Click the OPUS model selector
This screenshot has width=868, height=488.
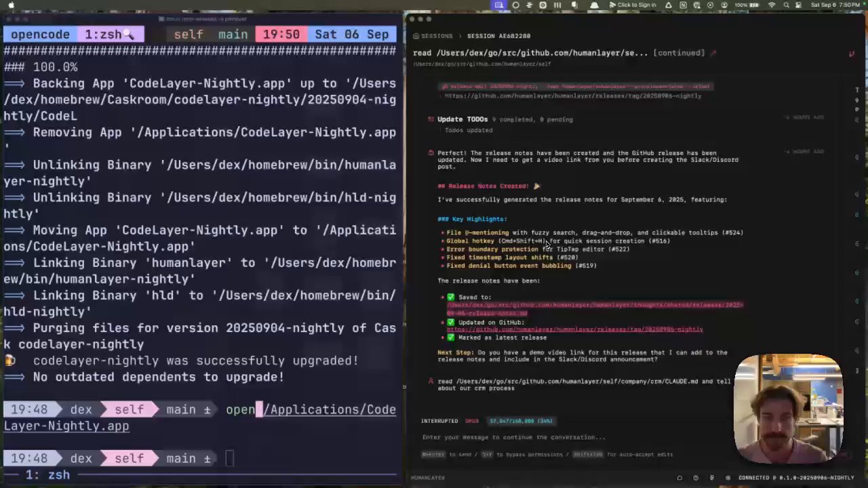[x=472, y=421]
